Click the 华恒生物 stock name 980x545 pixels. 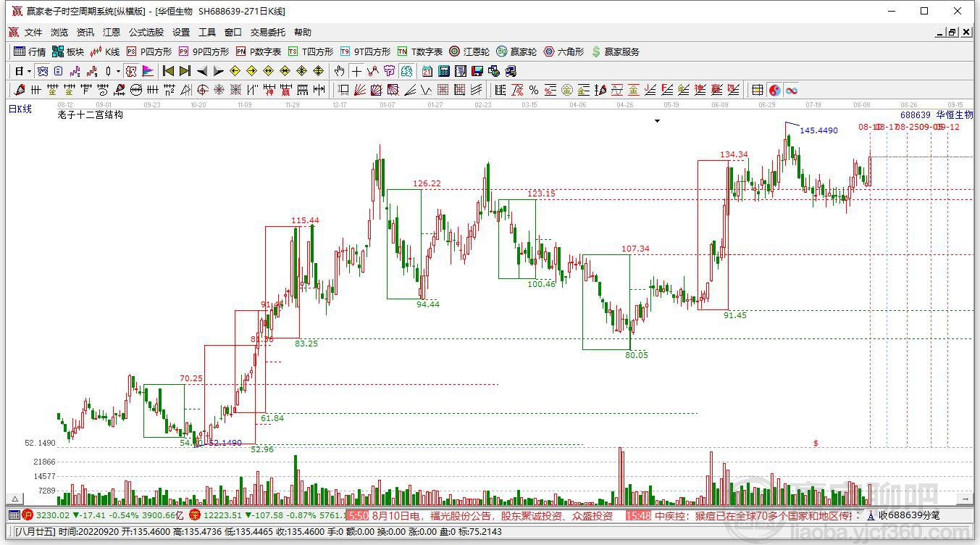pyautogui.click(x=954, y=115)
